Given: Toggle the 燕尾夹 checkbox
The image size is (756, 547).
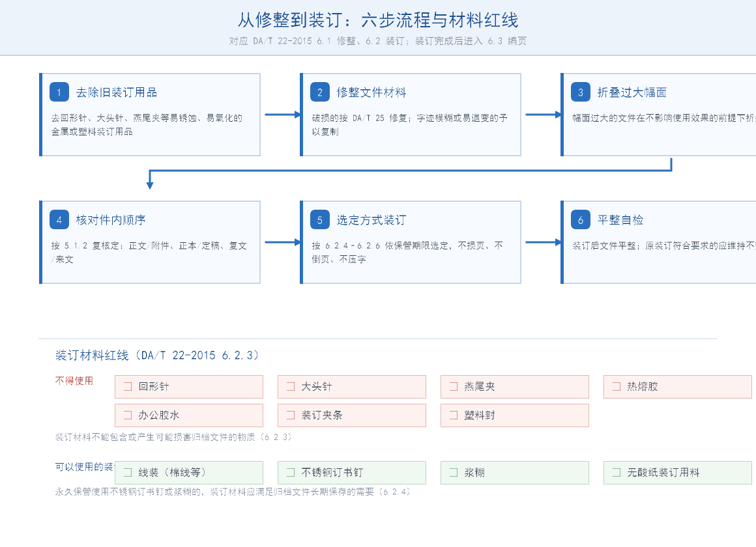Looking at the screenshot, I should click(x=454, y=387).
